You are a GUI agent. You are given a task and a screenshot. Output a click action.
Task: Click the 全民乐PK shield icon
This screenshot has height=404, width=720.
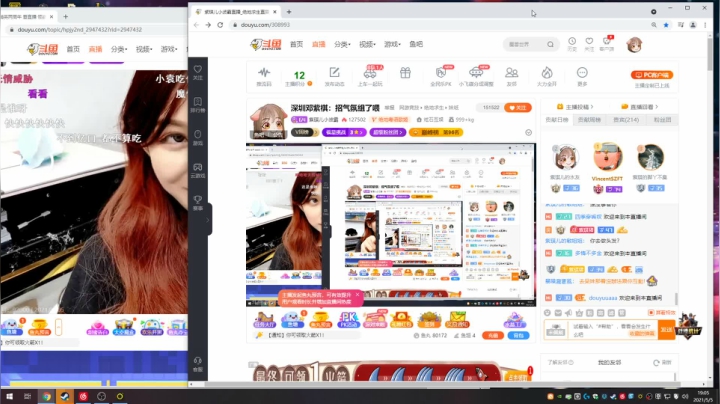pyautogui.click(x=441, y=73)
